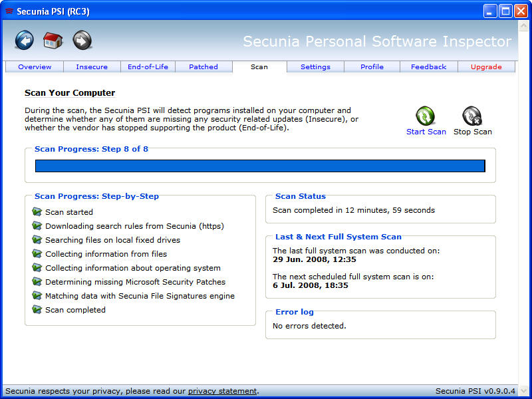
Task: Open the privacy statement link
Action: (x=222, y=391)
